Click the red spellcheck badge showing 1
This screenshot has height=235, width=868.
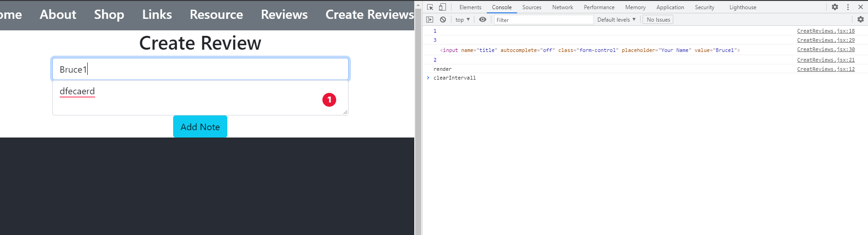click(x=329, y=100)
